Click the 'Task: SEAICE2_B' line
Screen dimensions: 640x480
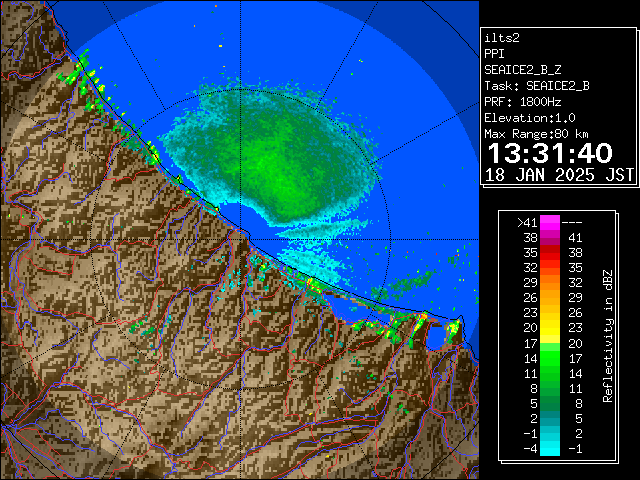tap(537, 86)
